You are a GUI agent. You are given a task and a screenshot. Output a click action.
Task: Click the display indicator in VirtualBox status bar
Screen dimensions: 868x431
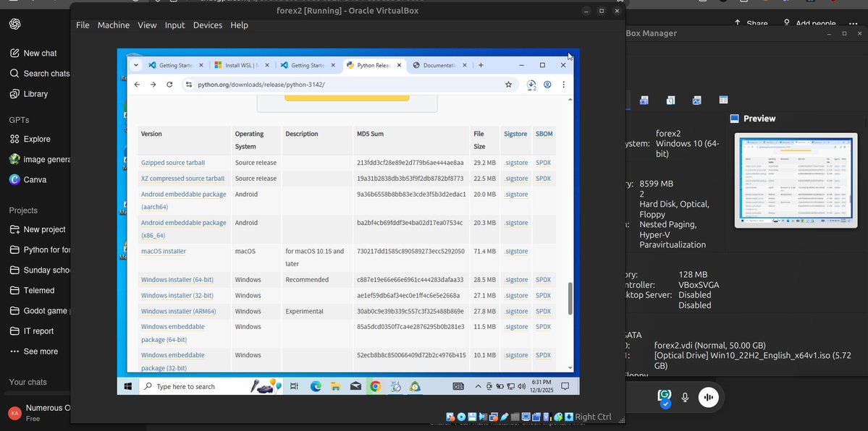tap(526, 417)
